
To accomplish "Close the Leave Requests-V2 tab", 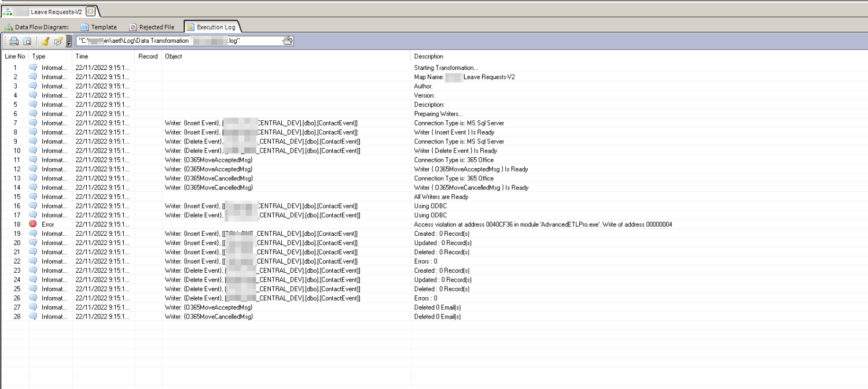I will pyautogui.click(x=90, y=12).
